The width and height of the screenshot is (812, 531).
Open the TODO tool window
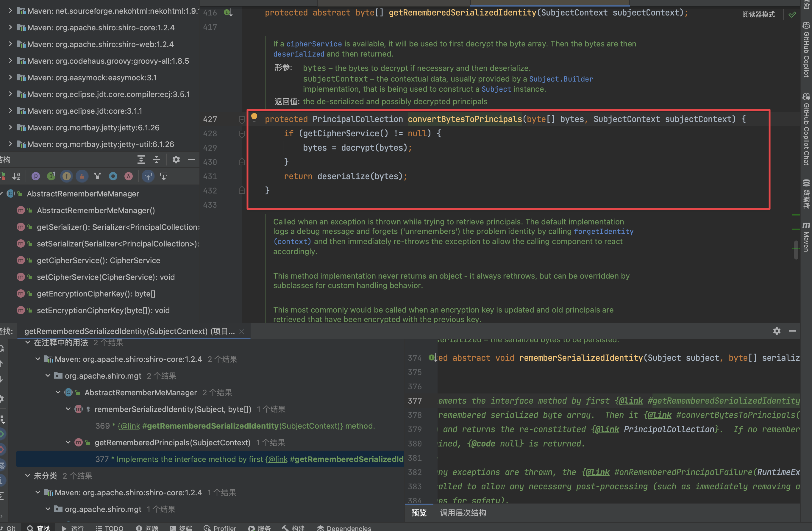[x=110, y=528]
